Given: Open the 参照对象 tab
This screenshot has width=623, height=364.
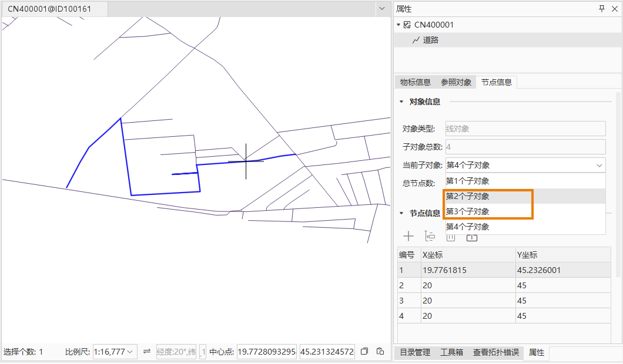Looking at the screenshot, I should click(x=456, y=82).
